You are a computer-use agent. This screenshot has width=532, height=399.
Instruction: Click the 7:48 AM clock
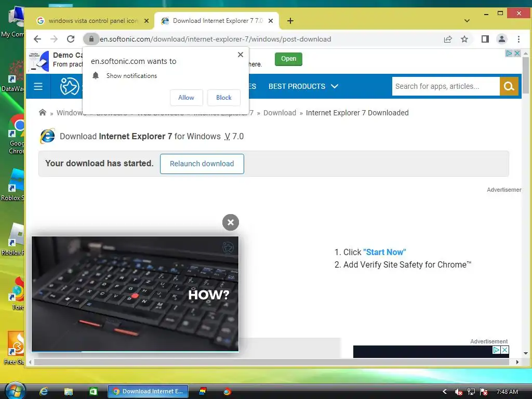(507, 392)
